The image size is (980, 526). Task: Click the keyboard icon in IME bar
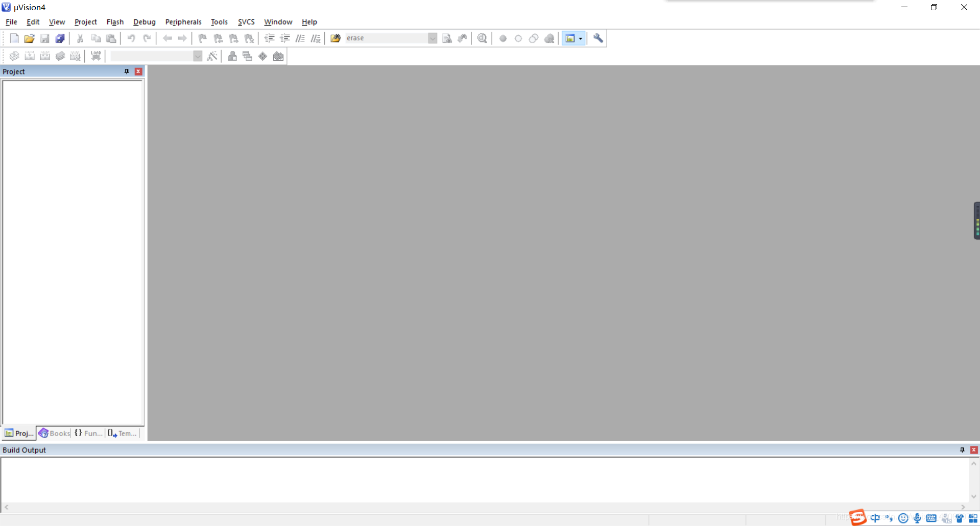pos(931,518)
